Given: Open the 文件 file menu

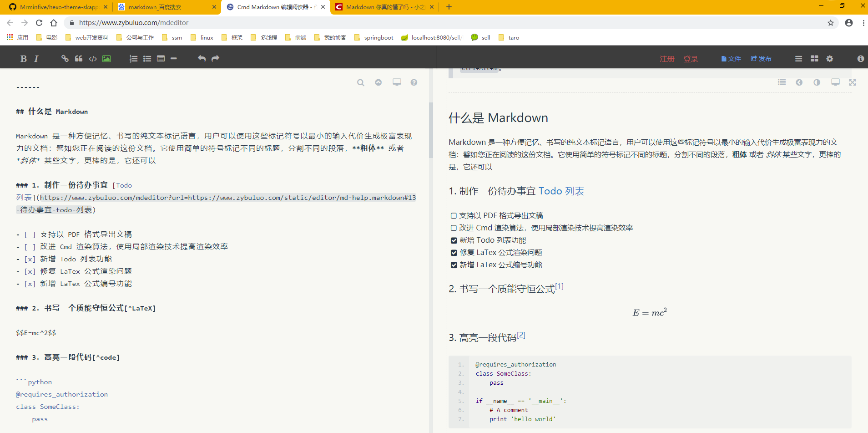Looking at the screenshot, I should [x=731, y=59].
